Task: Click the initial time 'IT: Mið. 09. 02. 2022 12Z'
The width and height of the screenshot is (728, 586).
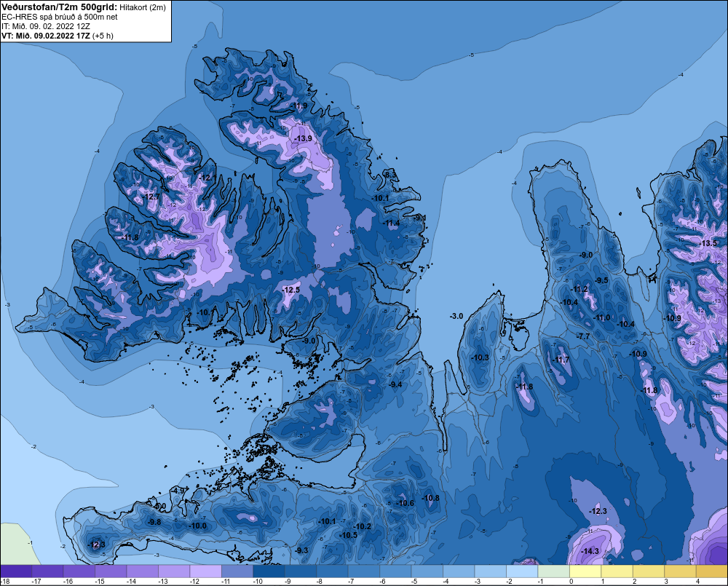Action: [x=46, y=26]
